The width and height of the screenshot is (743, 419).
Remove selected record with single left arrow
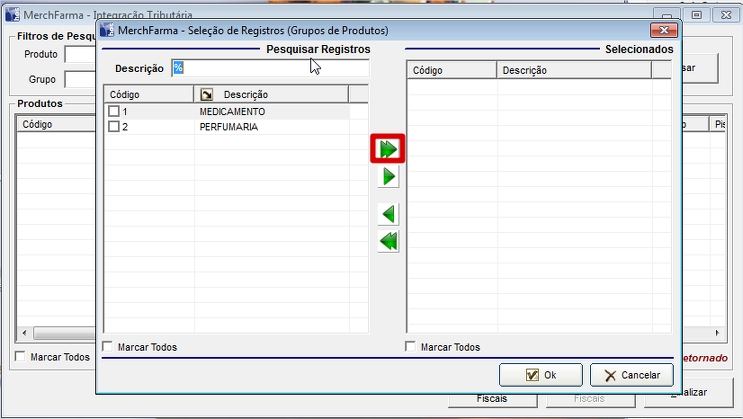coord(388,214)
